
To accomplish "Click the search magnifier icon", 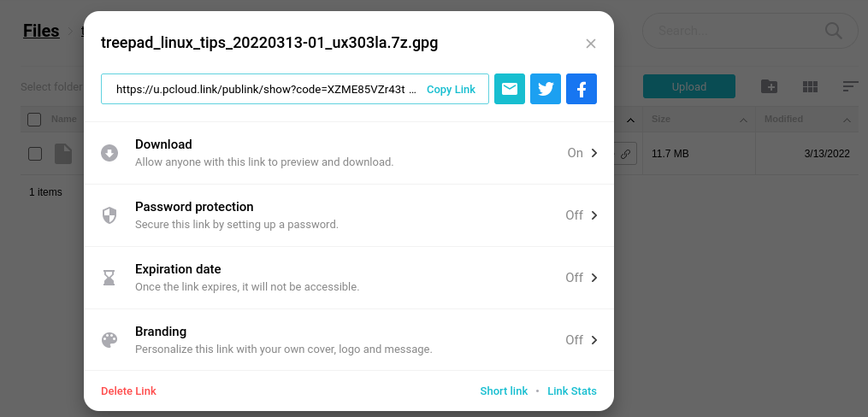I will point(833,31).
